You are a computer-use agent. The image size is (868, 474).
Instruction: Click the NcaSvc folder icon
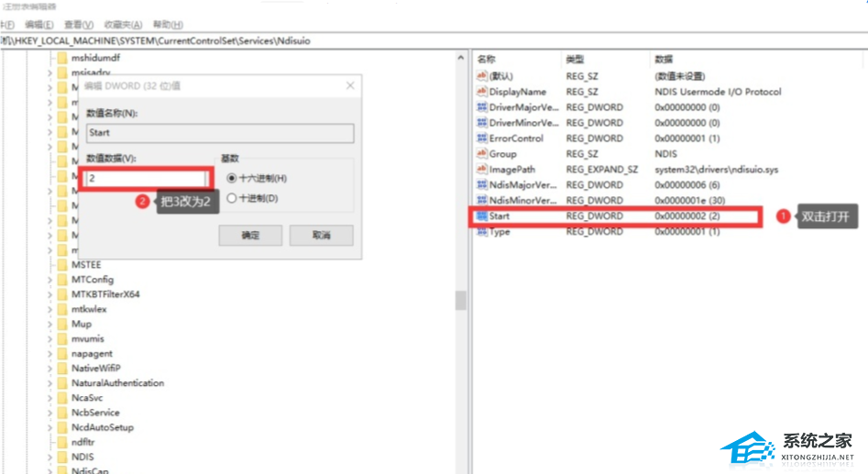tap(62, 398)
